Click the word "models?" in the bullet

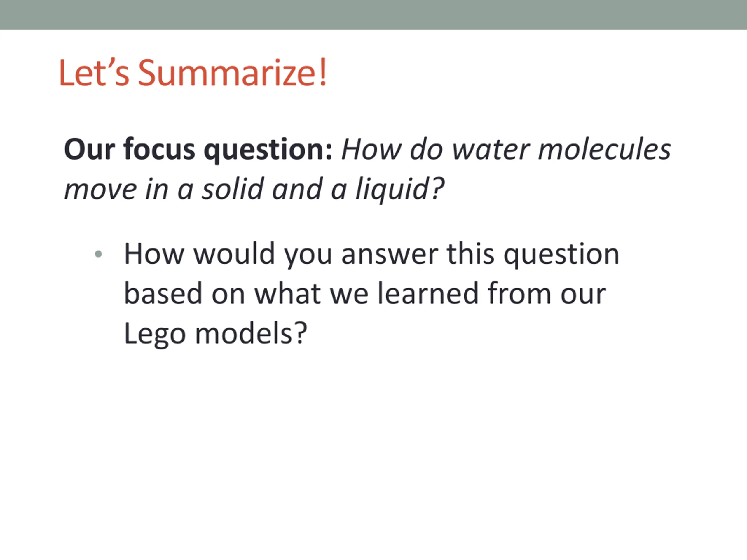tap(251, 333)
